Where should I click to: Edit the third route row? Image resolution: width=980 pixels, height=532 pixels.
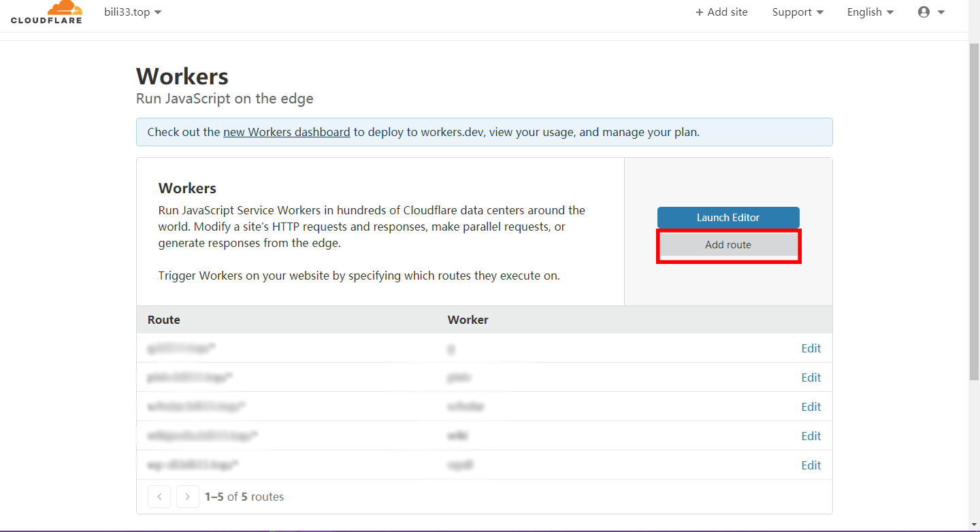pyautogui.click(x=811, y=407)
